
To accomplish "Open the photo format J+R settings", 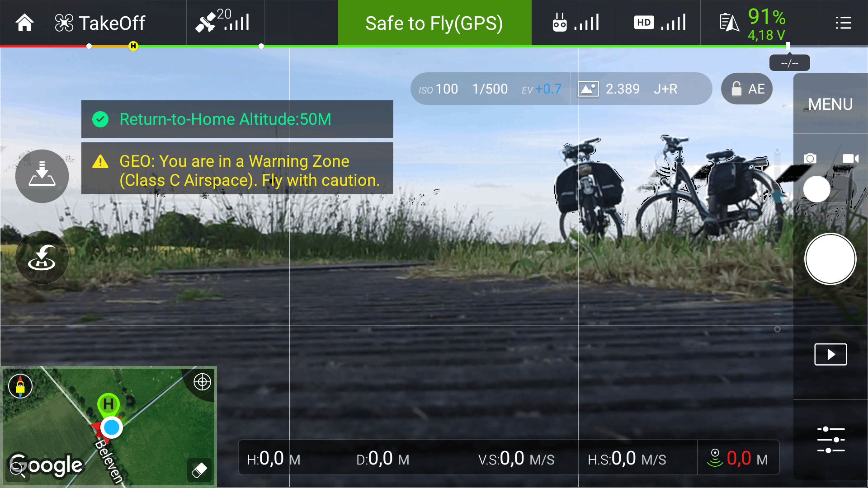I will [x=665, y=89].
